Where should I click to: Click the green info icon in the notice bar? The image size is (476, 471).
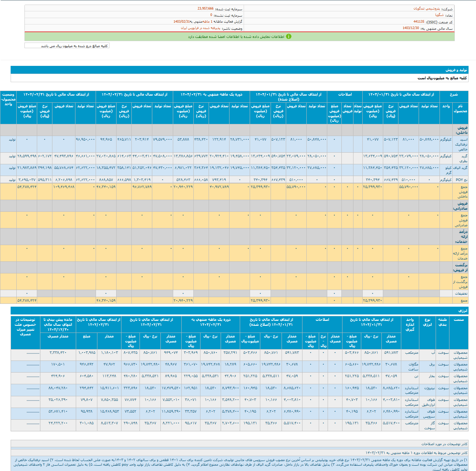point(289,36)
